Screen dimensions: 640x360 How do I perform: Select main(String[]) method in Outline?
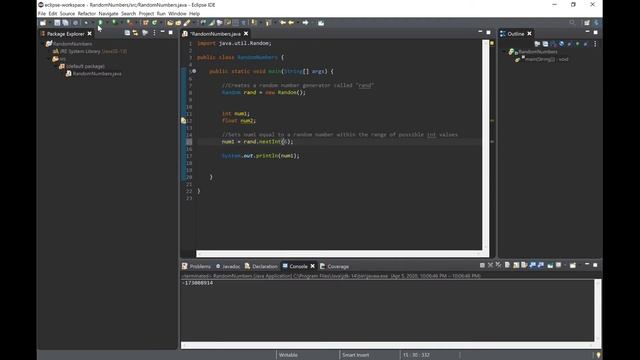pos(542,59)
